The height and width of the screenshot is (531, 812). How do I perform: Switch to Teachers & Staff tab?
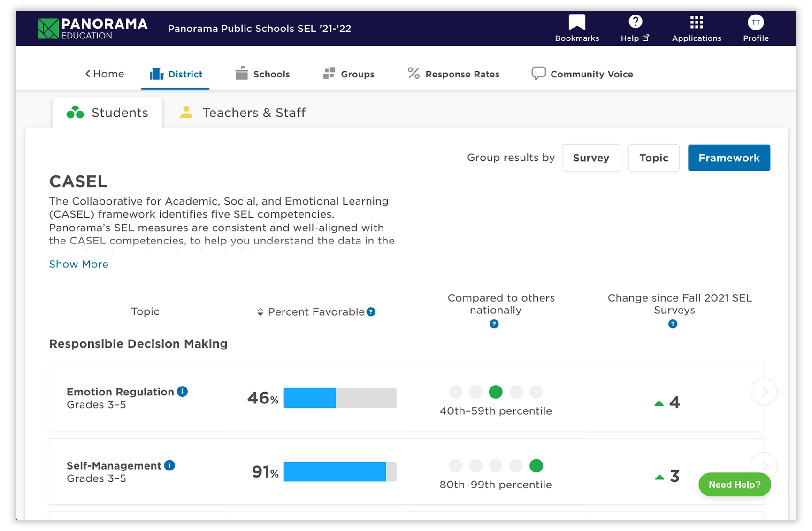(x=243, y=113)
